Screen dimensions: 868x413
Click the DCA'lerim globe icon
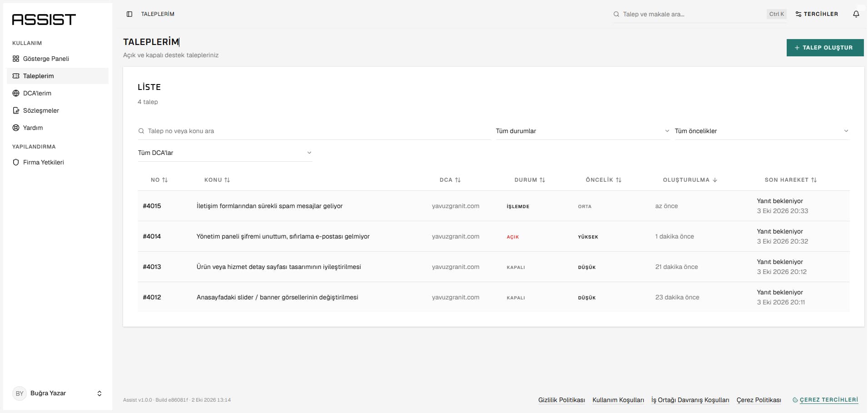click(x=16, y=93)
